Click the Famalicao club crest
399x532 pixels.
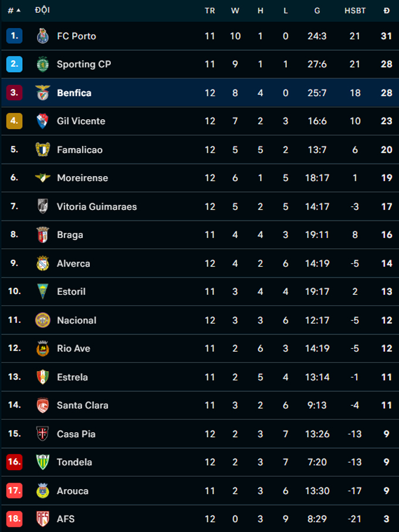click(x=42, y=150)
